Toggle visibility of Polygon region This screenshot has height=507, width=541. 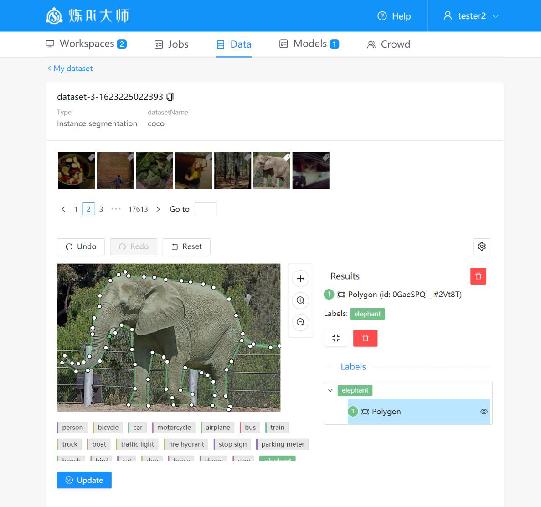[x=484, y=411]
